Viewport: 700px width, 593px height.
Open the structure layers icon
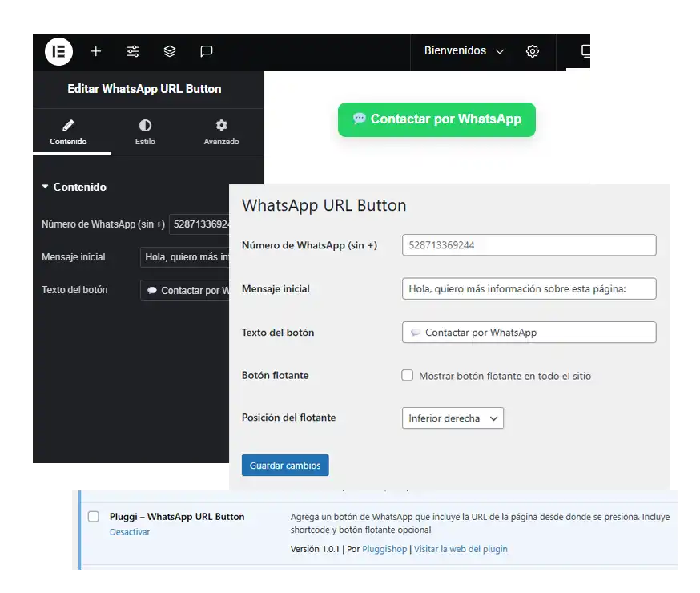click(170, 52)
